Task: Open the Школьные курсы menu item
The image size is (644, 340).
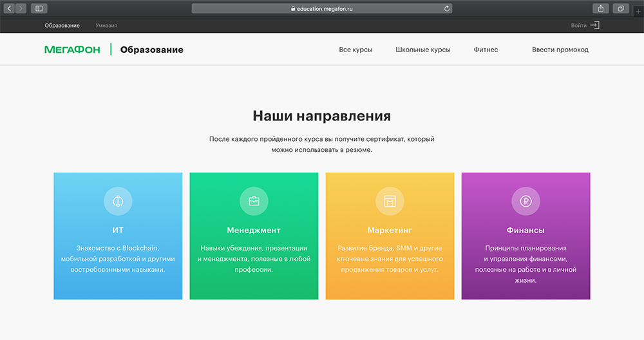Action: click(x=423, y=50)
